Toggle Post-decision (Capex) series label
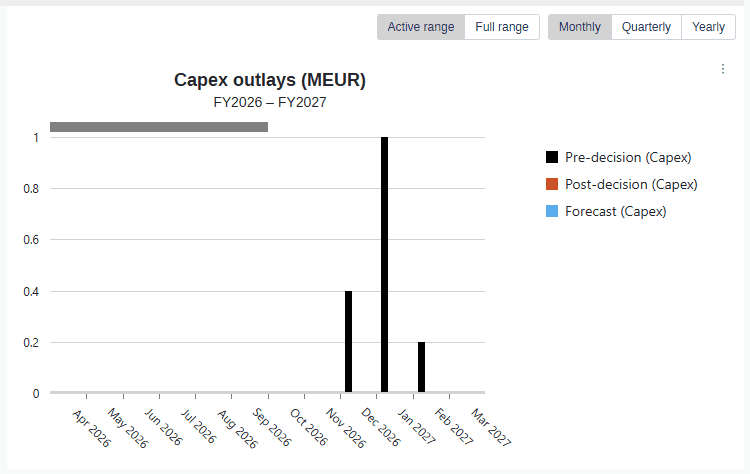This screenshot has width=750, height=474. 631,184
